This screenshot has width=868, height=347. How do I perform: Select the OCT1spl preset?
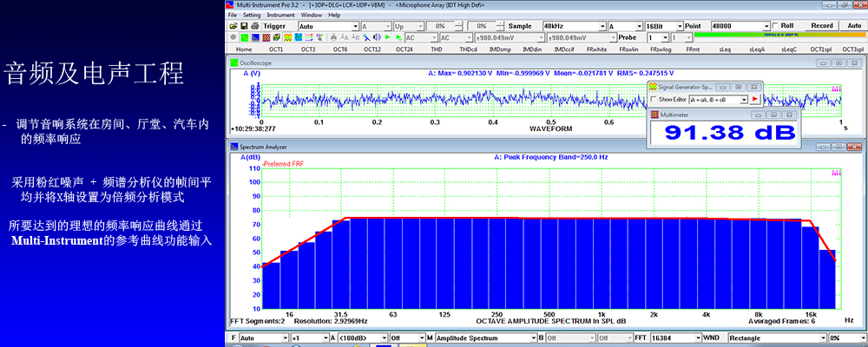pyautogui.click(x=821, y=49)
